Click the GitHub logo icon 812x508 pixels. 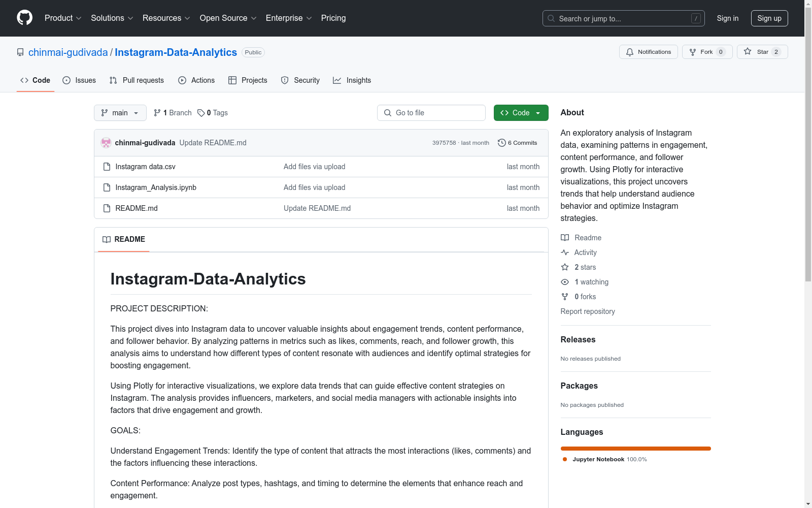tap(24, 18)
